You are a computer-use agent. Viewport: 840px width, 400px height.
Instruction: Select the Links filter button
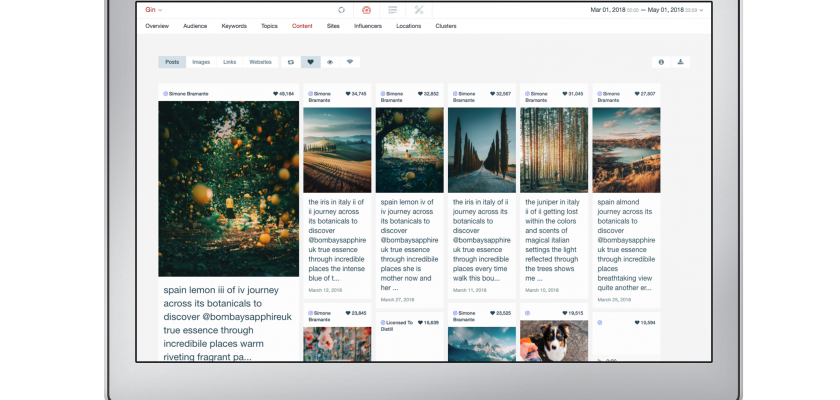(x=230, y=62)
